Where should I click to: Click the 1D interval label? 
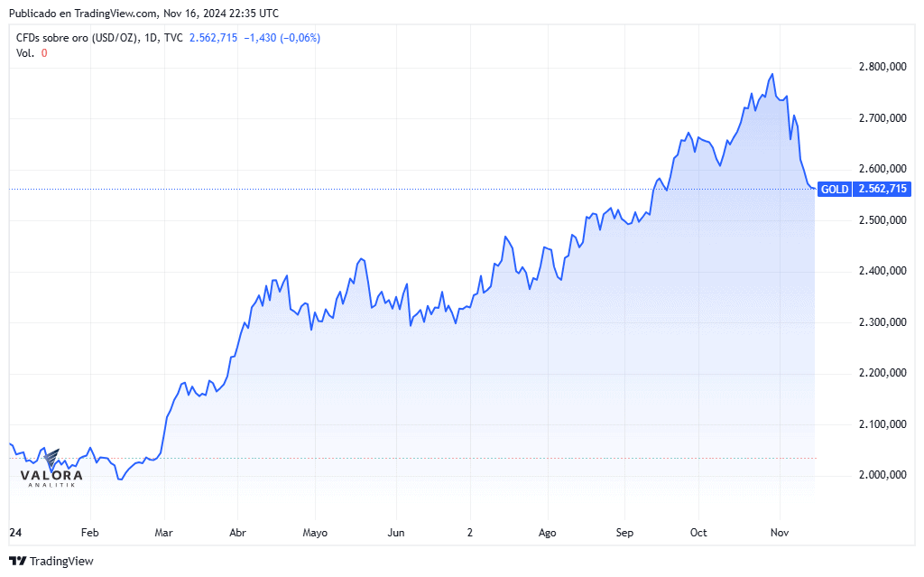151,38
